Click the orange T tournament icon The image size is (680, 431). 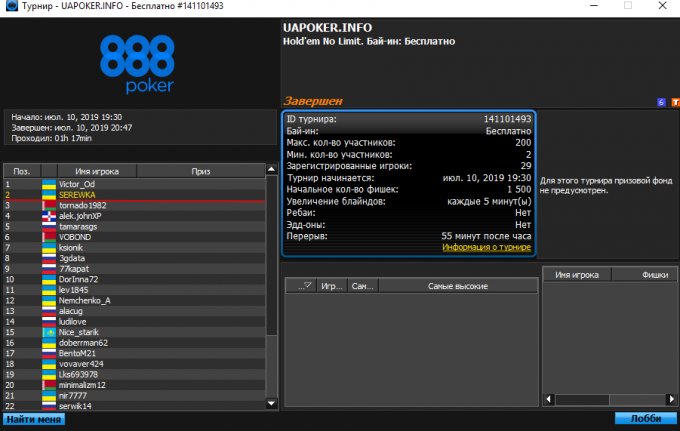tap(676, 102)
